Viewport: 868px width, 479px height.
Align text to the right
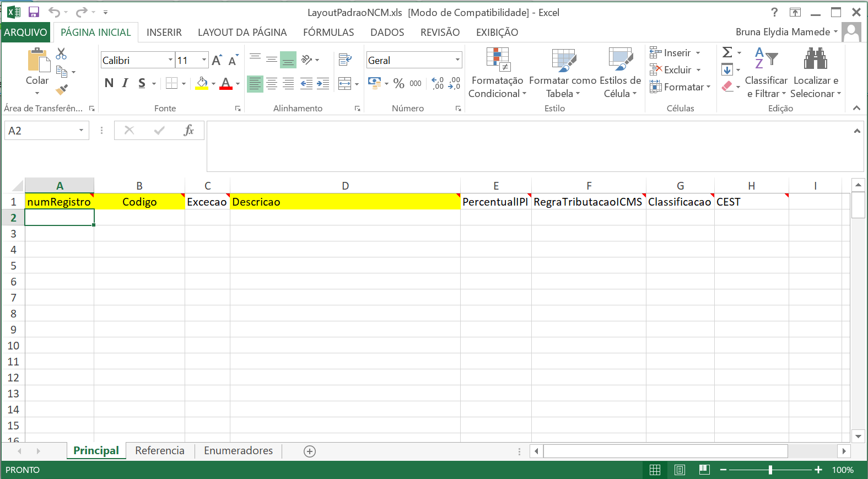288,84
